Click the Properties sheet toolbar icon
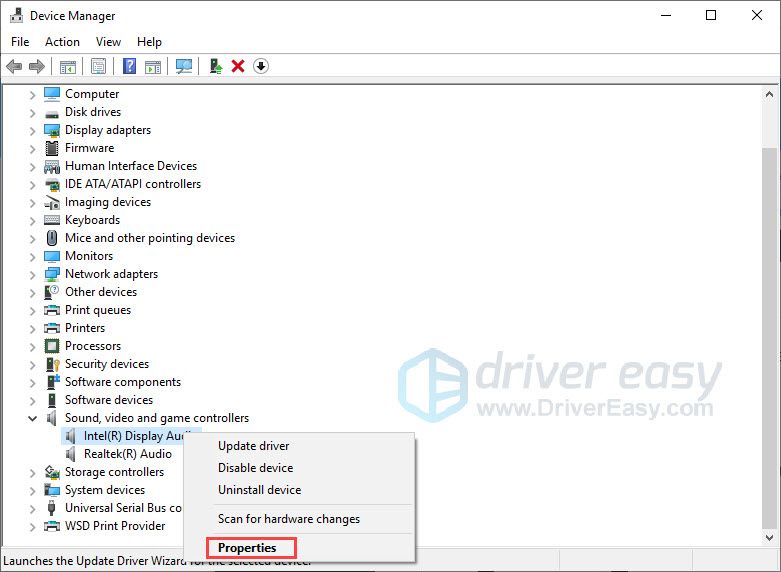 (98, 66)
